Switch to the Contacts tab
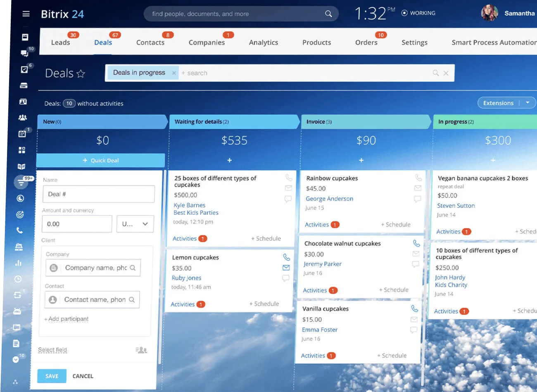 pyautogui.click(x=150, y=43)
